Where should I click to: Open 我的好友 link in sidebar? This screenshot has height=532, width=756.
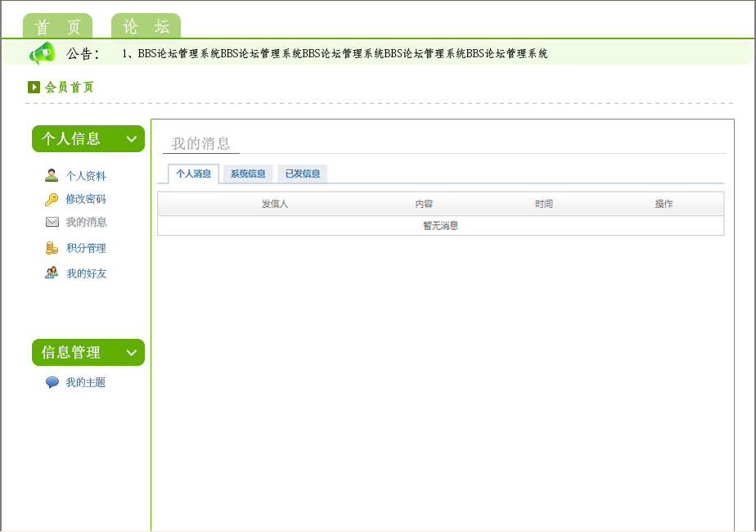point(86,273)
